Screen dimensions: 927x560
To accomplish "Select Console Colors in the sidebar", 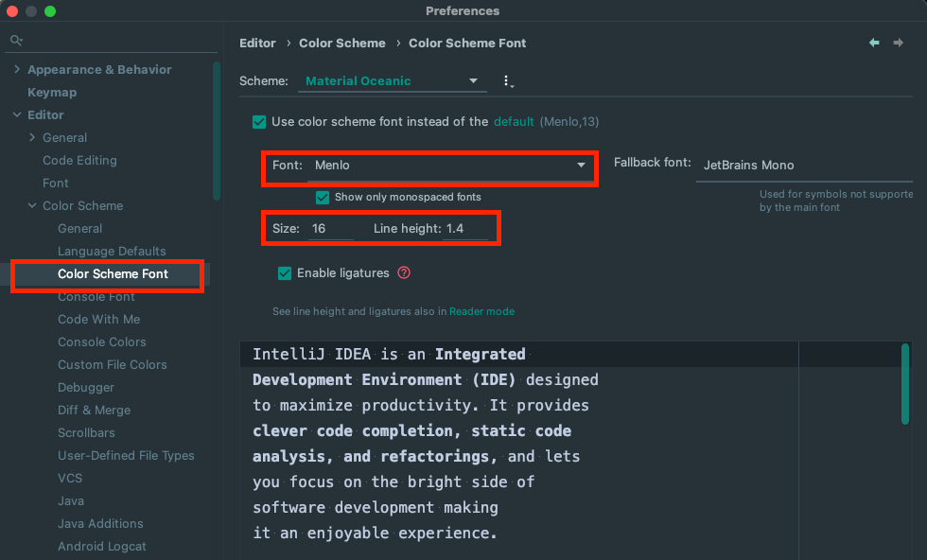I will pos(102,341).
